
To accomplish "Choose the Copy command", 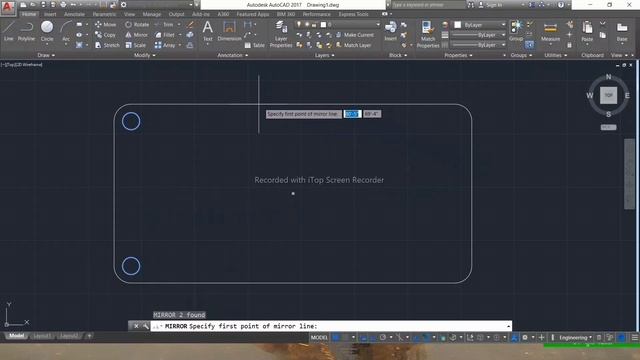I will click(x=105, y=35).
